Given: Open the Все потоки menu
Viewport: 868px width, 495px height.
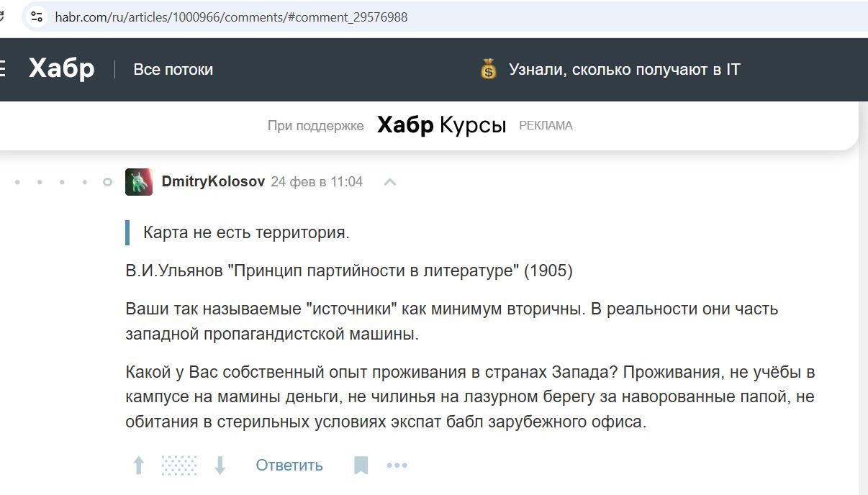Looking at the screenshot, I should 173,70.
